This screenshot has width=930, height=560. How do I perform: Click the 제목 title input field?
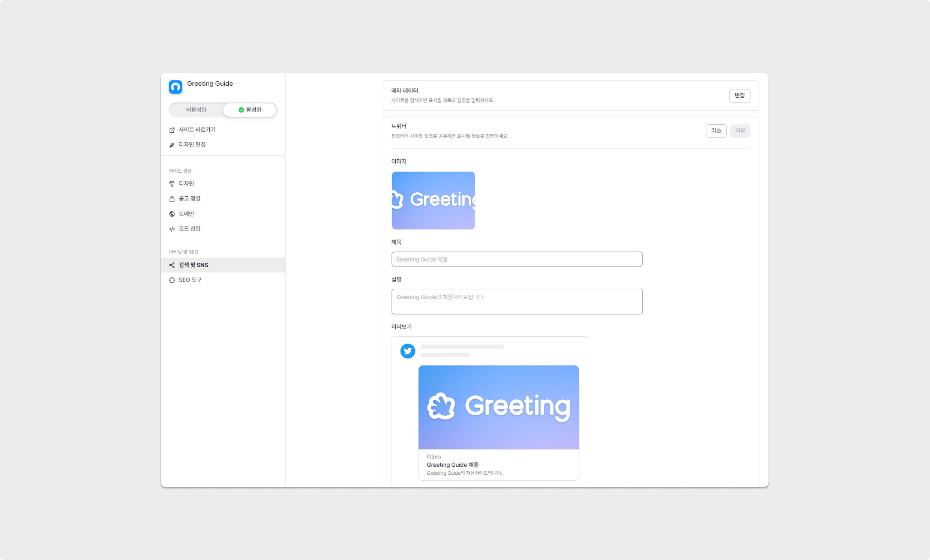pyautogui.click(x=517, y=259)
